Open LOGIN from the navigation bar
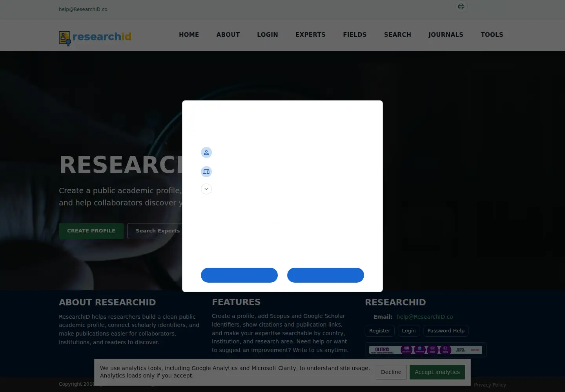The image size is (565, 392). pos(268,34)
